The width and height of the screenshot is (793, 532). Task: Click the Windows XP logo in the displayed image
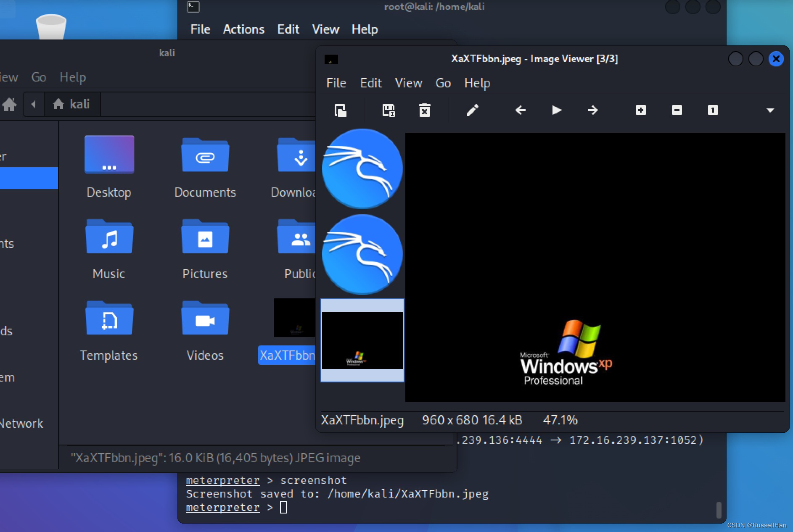click(x=566, y=353)
